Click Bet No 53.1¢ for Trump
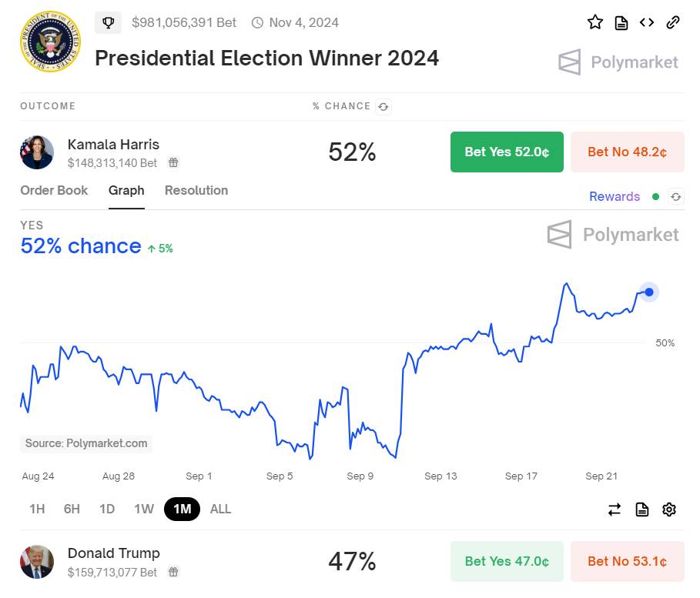 (628, 561)
